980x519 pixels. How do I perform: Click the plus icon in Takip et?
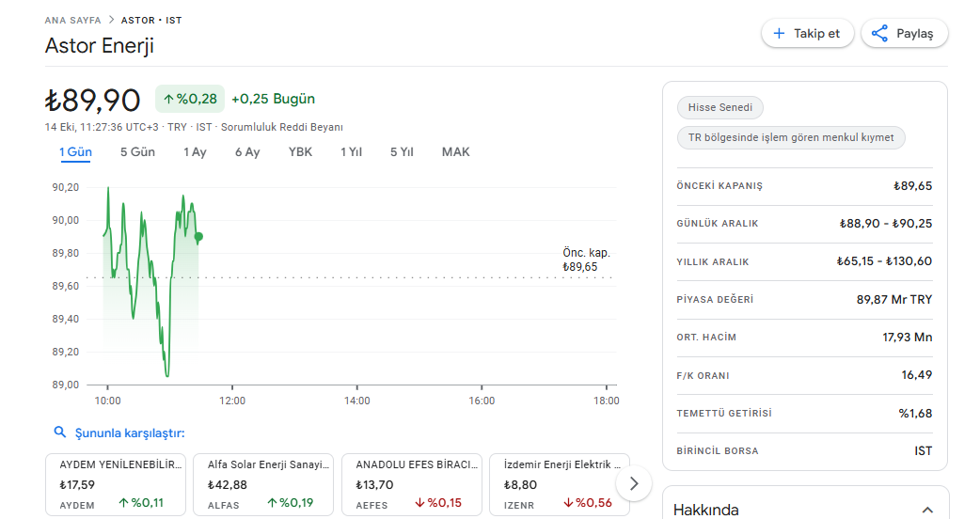(x=779, y=34)
